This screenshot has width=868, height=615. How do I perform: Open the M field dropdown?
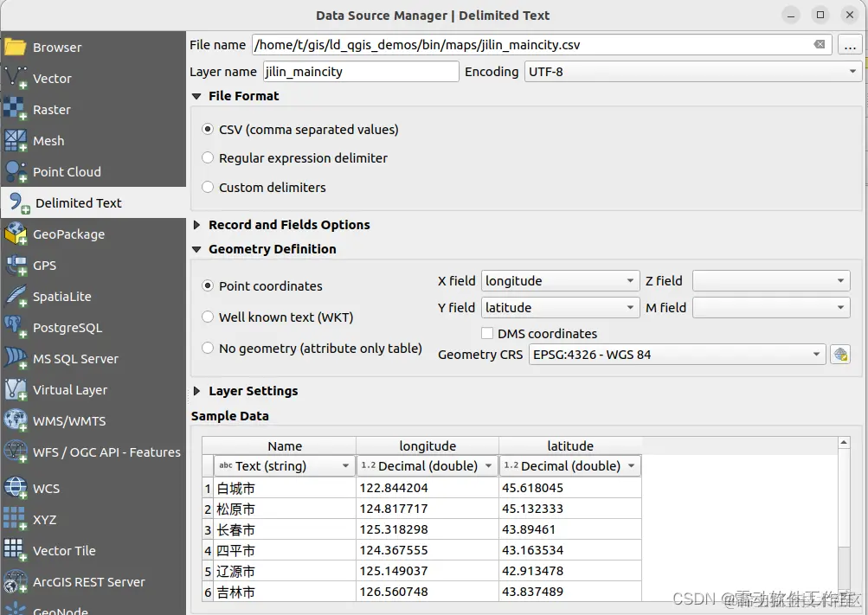[x=771, y=307]
